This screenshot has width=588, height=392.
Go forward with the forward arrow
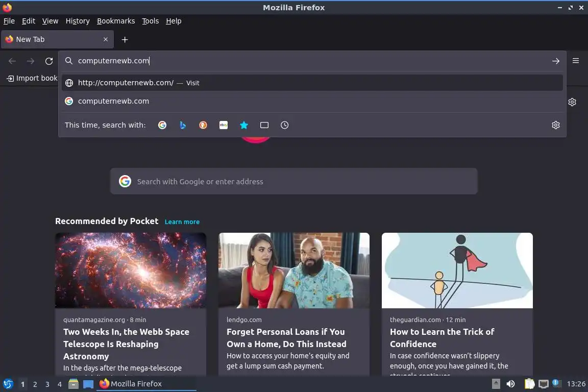31,61
